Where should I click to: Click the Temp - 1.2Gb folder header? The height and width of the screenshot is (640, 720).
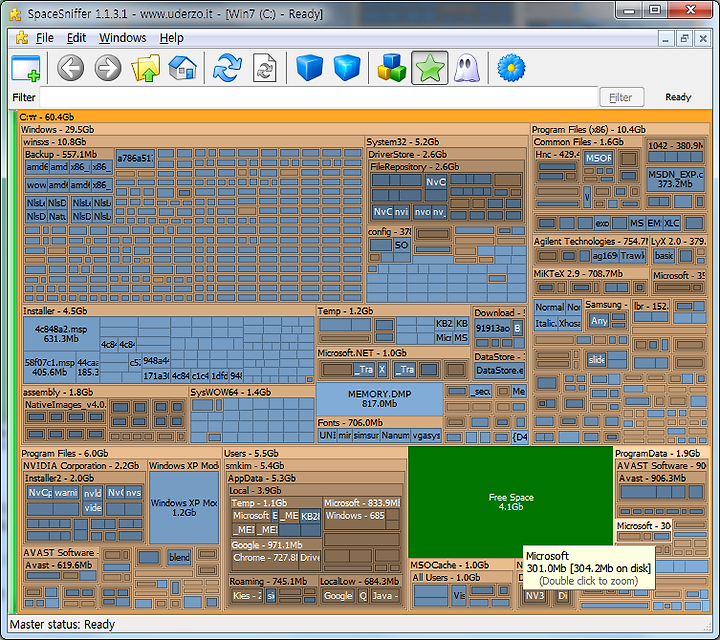click(x=393, y=311)
